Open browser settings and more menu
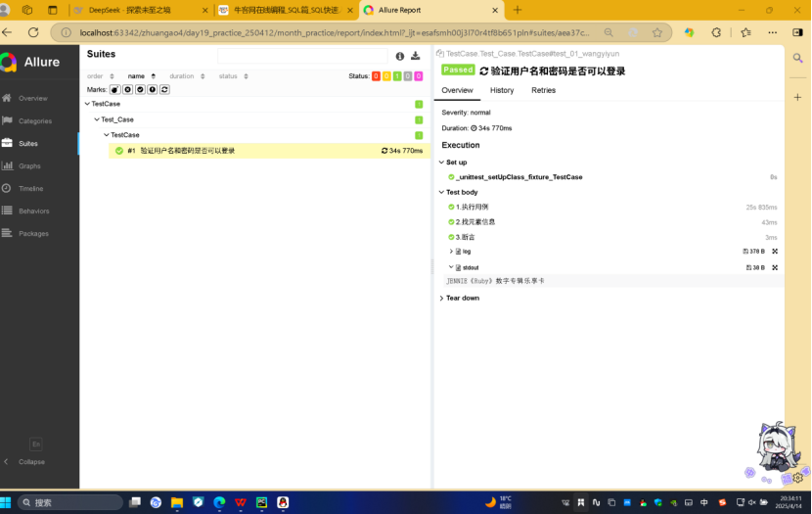 point(773,32)
